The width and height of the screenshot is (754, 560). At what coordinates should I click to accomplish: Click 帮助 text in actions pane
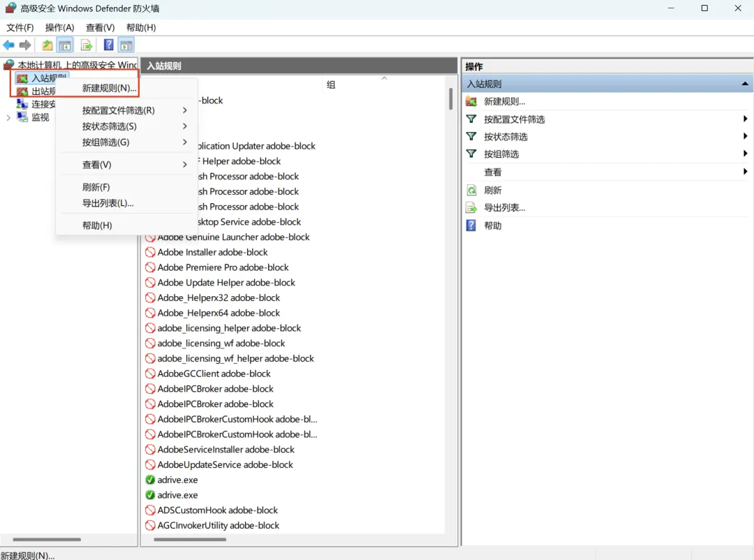493,226
